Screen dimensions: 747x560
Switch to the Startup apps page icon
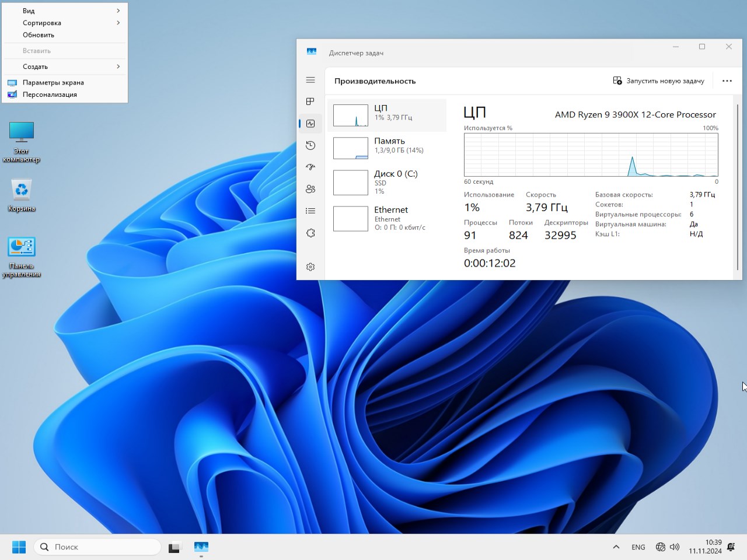pos(310,167)
